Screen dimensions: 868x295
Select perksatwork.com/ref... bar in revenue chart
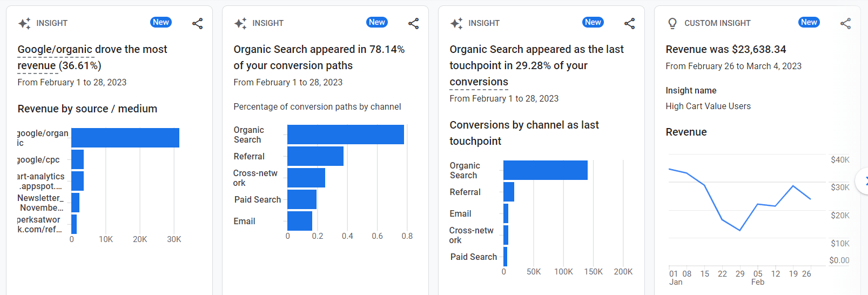[74, 224]
